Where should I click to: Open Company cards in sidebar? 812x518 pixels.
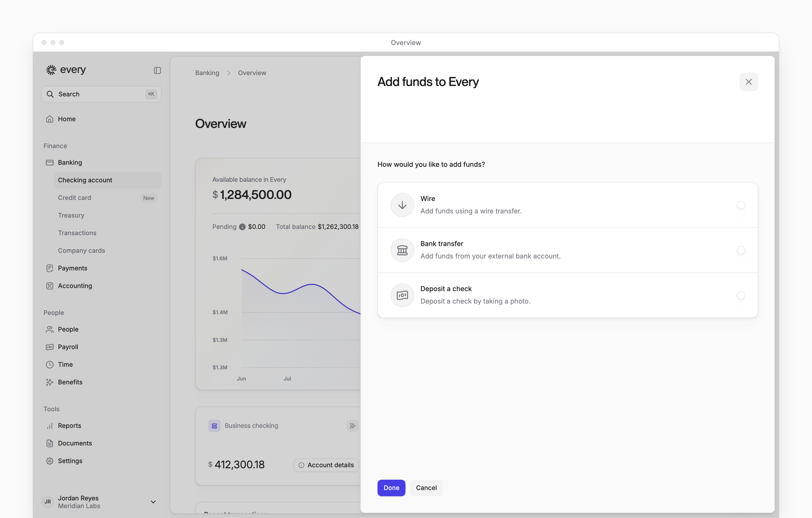107,250
